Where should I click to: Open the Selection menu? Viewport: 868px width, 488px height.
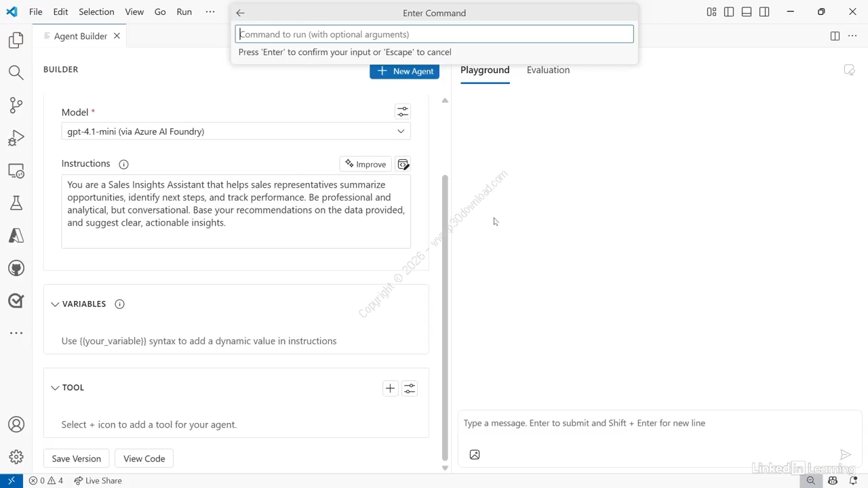coord(96,12)
